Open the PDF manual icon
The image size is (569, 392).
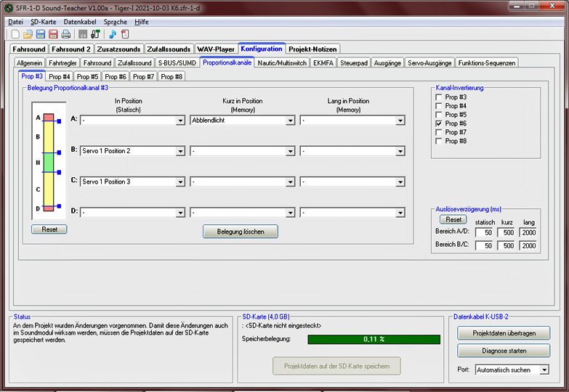pos(125,34)
